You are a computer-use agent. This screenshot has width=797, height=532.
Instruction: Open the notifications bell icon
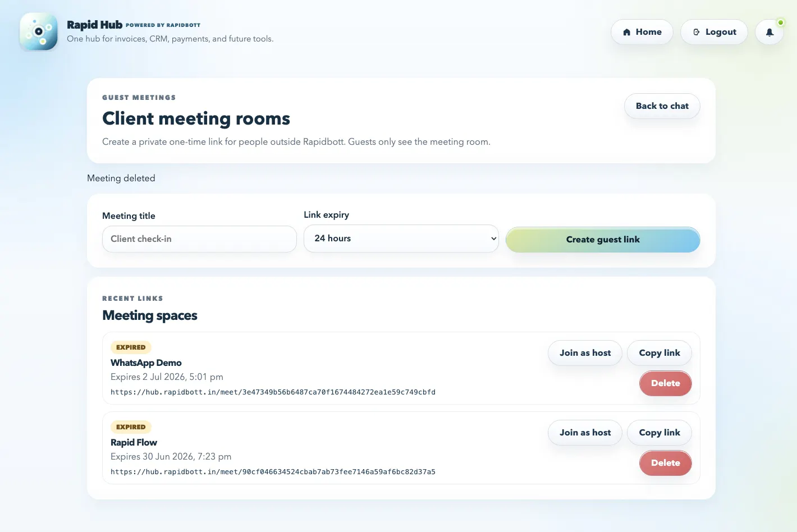(769, 32)
